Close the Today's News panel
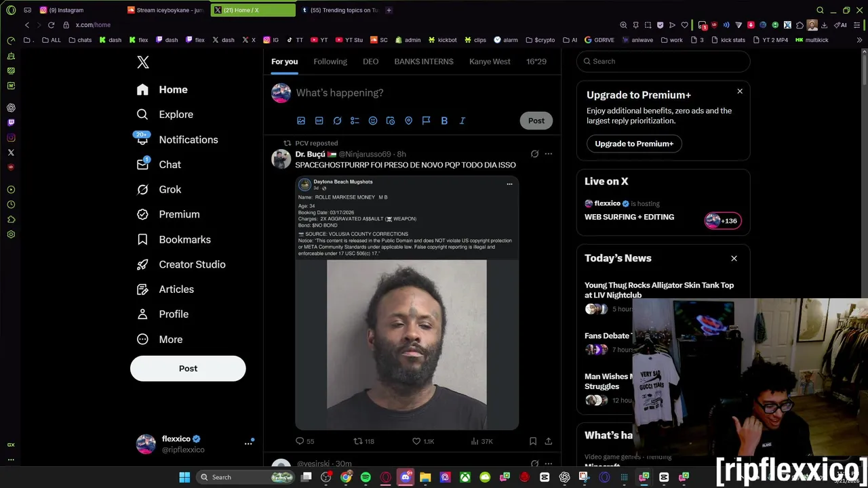This screenshot has height=488, width=868. pos(734,258)
